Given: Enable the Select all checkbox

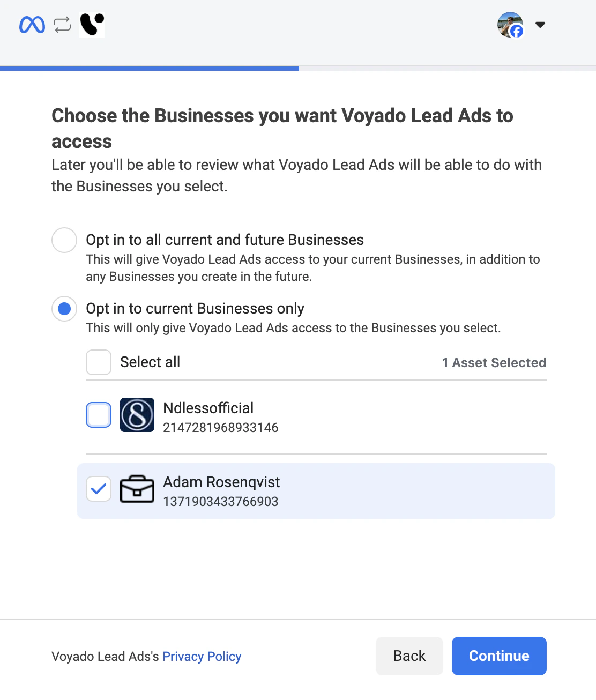Looking at the screenshot, I should [x=98, y=362].
